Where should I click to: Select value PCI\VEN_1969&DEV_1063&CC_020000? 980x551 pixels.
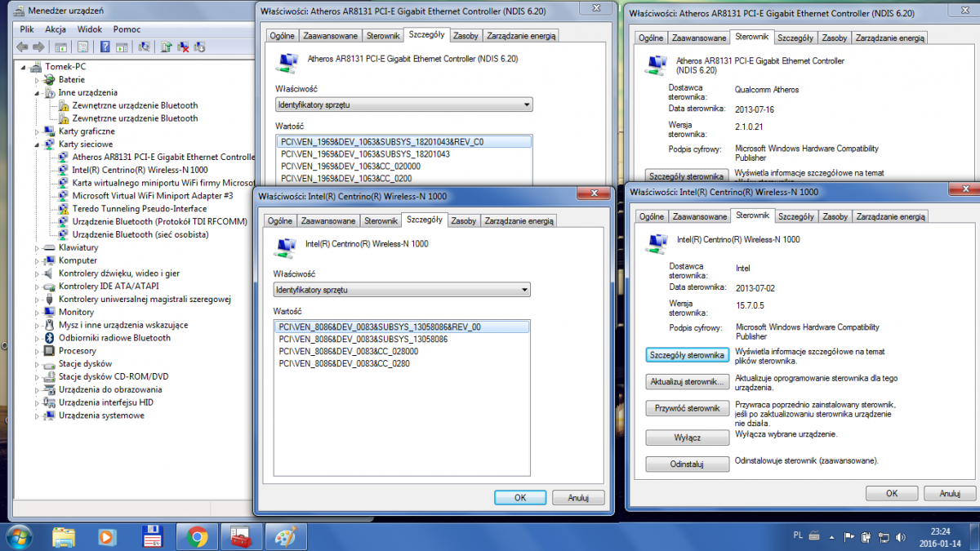click(350, 166)
